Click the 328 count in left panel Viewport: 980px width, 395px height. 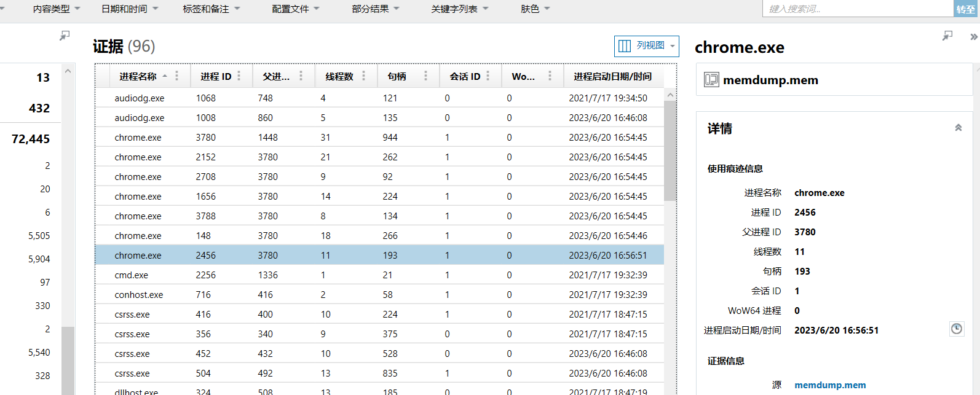[x=42, y=375]
